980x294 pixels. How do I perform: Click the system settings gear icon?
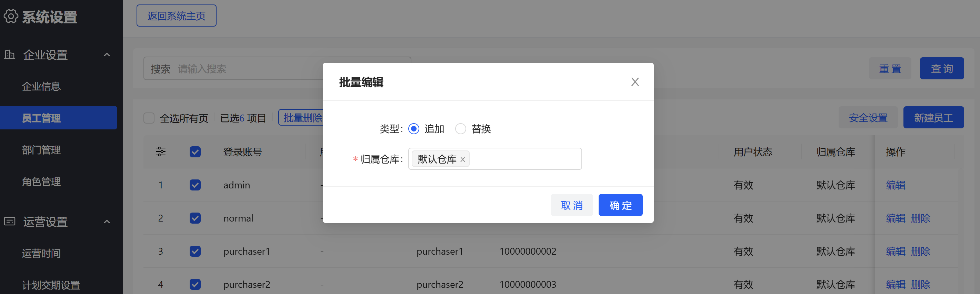pos(11,16)
